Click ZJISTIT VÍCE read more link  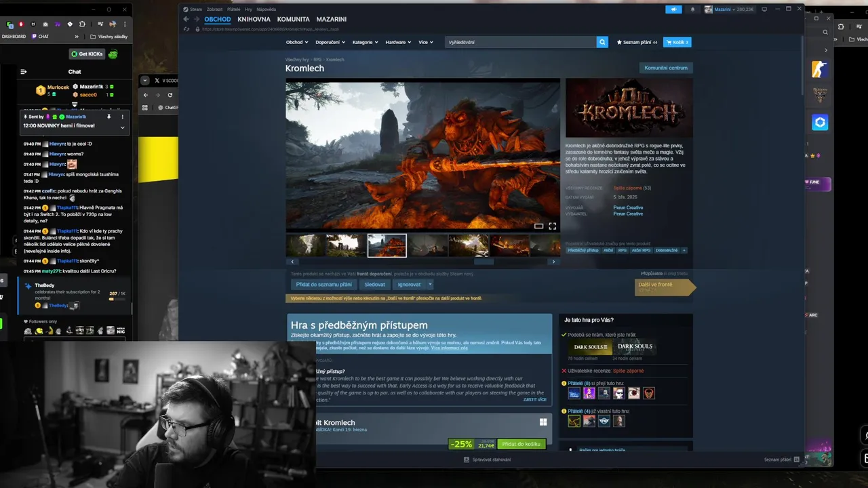click(x=534, y=399)
